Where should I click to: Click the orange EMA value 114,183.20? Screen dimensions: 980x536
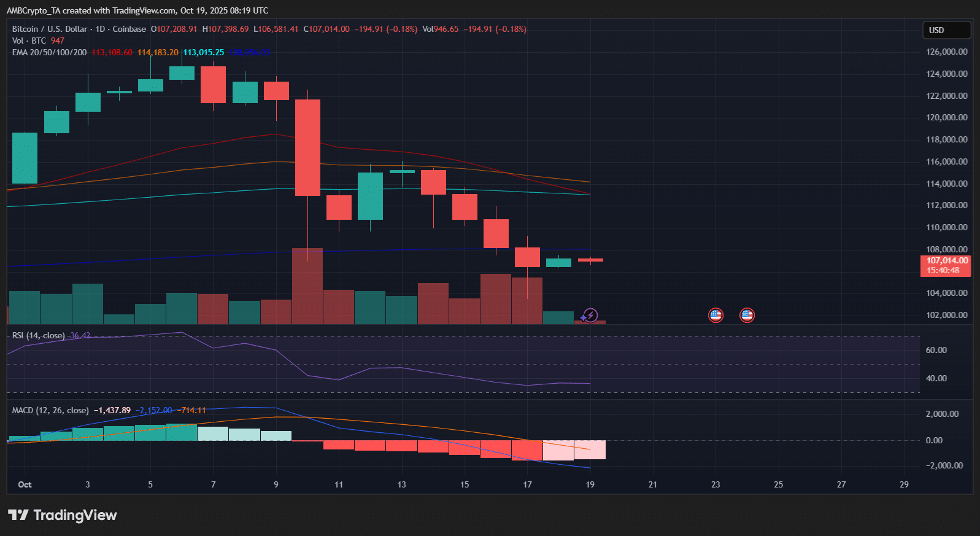(158, 52)
